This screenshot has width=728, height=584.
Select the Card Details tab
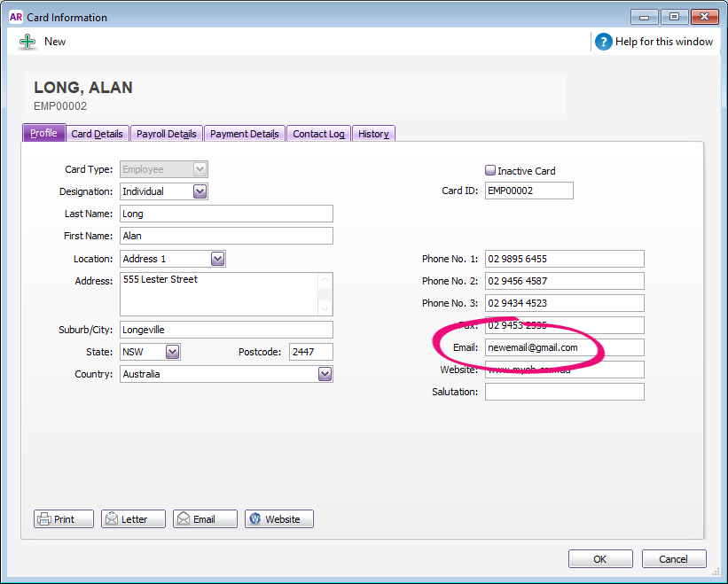(97, 134)
